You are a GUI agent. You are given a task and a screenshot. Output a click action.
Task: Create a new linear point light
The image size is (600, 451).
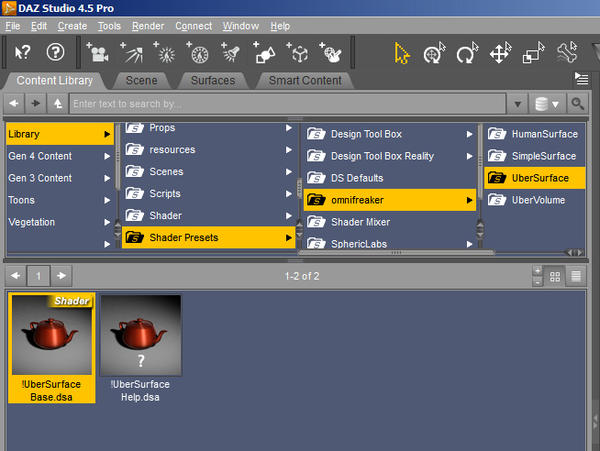pyautogui.click(x=197, y=52)
